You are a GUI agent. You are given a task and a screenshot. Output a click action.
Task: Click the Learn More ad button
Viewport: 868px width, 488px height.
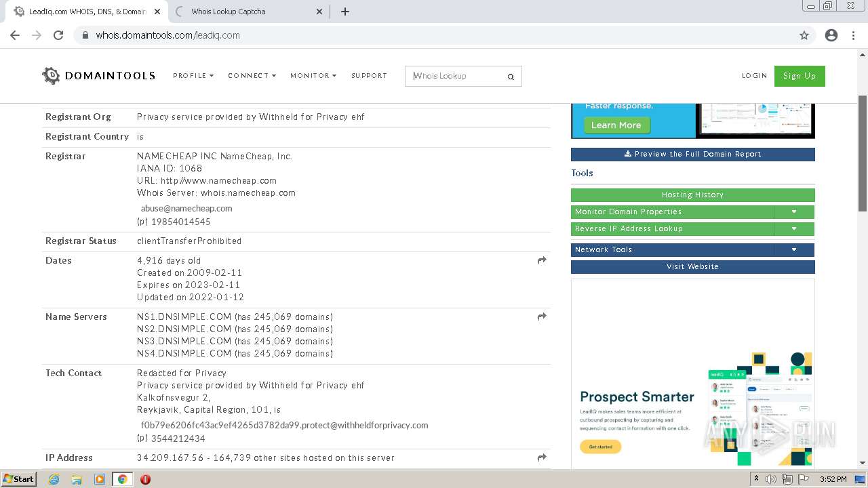click(x=616, y=125)
